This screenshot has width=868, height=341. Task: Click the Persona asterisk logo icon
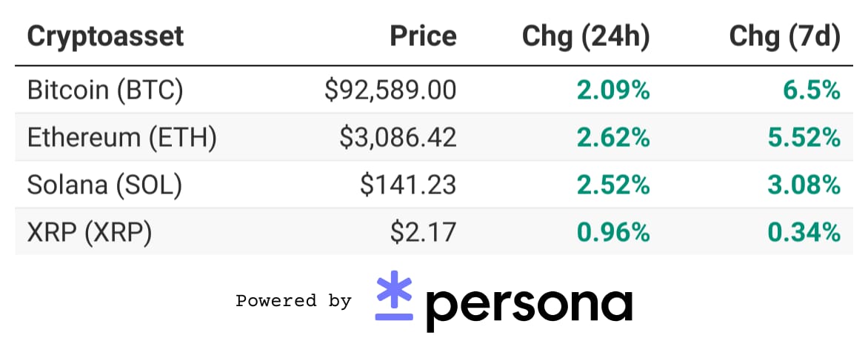click(394, 295)
